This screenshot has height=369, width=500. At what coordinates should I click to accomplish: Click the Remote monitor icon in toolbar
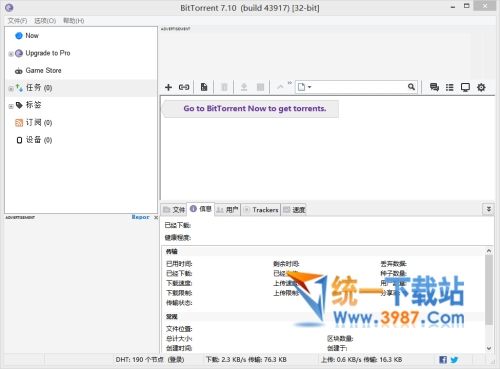click(465, 87)
